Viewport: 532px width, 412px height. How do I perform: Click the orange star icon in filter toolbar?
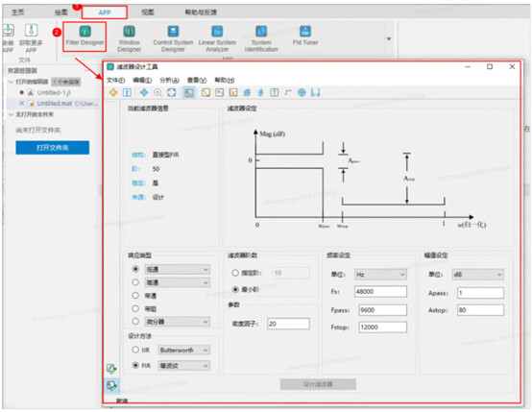point(113,92)
